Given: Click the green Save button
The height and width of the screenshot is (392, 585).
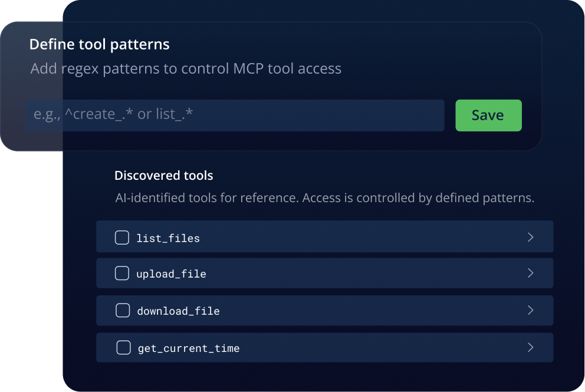Looking at the screenshot, I should pyautogui.click(x=488, y=116).
